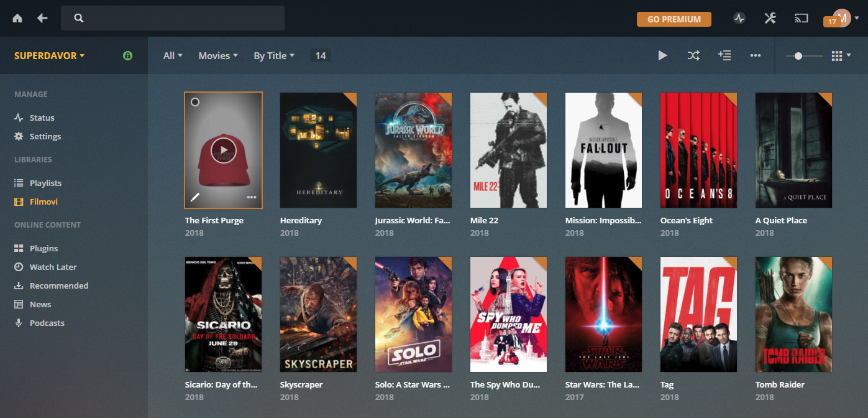Viewport: 868px width, 418px height.
Task: Click the cast to device icon
Action: 802,18
